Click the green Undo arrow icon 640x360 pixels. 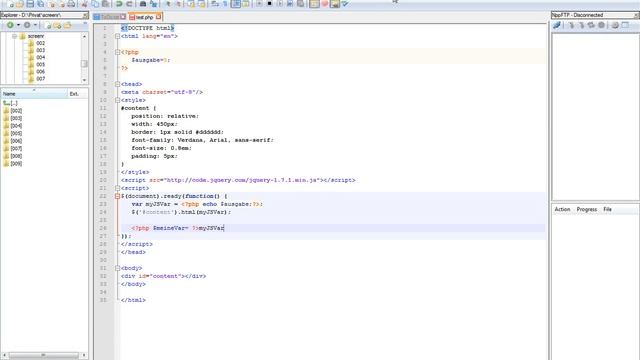[x=119, y=4]
